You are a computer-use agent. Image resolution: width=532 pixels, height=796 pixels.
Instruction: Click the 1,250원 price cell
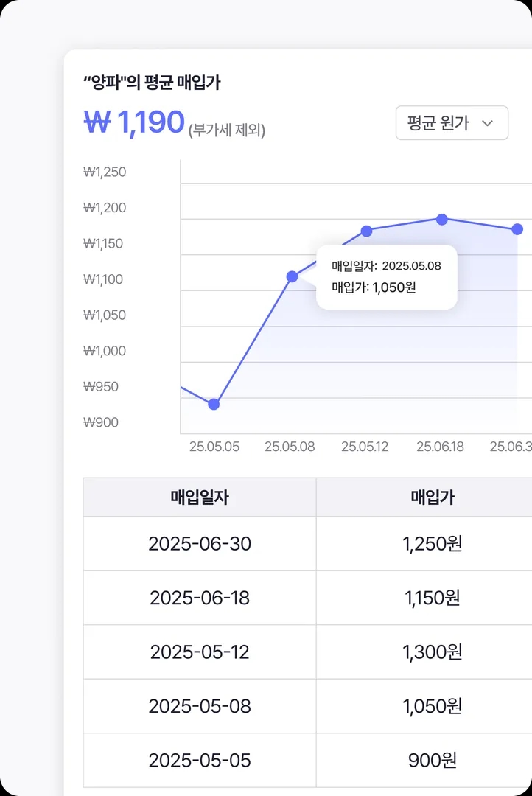coord(432,544)
